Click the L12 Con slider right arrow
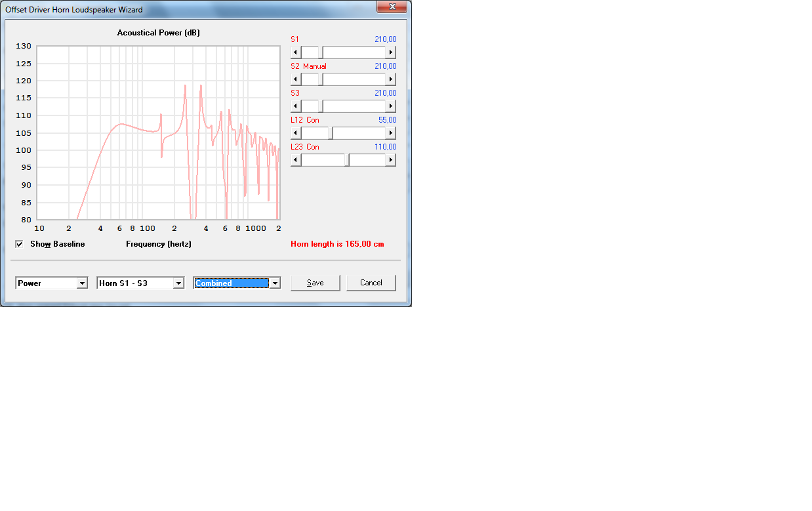 click(391, 133)
